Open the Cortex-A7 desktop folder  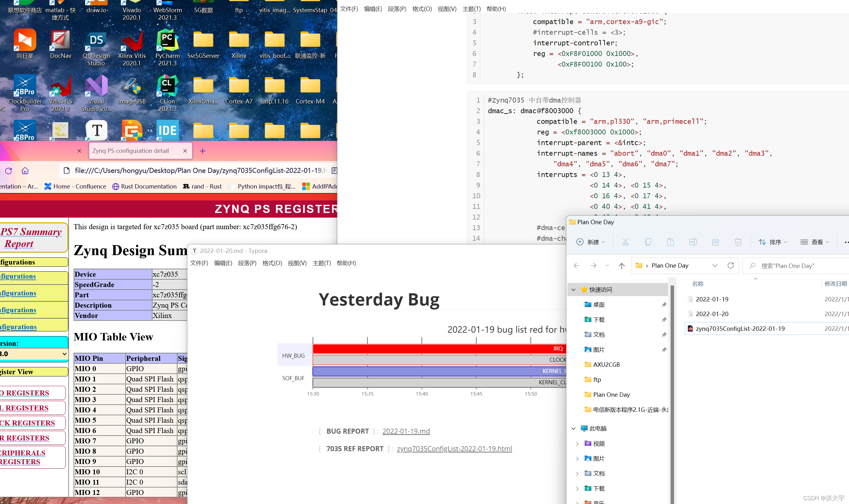[x=239, y=90]
